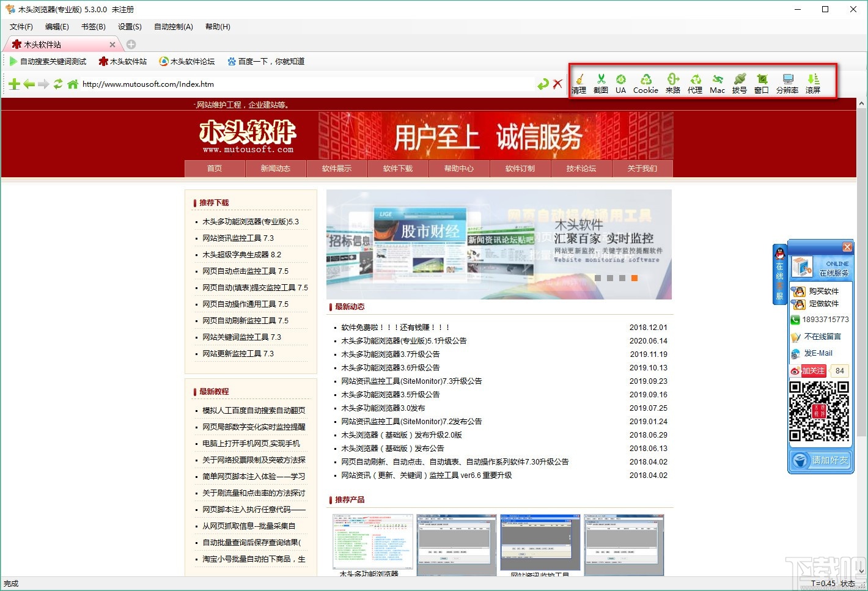Click the 拨号 dial-up icon
The width and height of the screenshot is (868, 591).
tap(740, 83)
